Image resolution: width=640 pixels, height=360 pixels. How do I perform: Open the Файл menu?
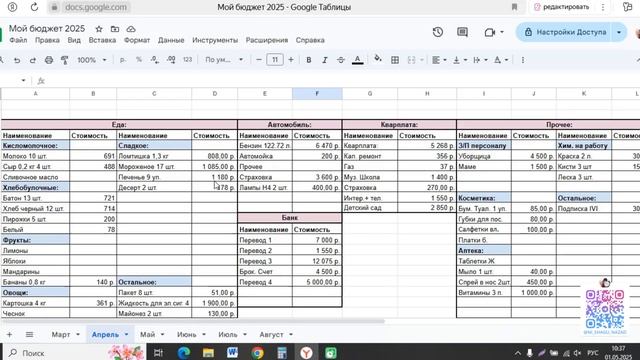pos(18,40)
